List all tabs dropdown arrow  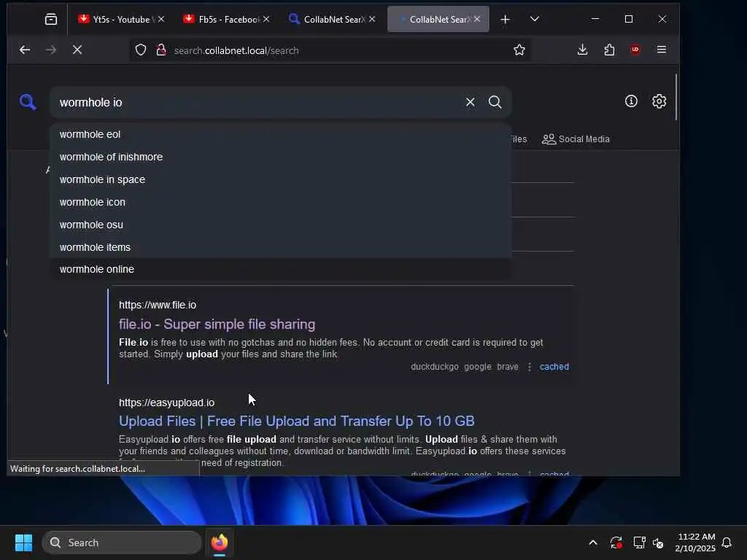click(x=535, y=19)
